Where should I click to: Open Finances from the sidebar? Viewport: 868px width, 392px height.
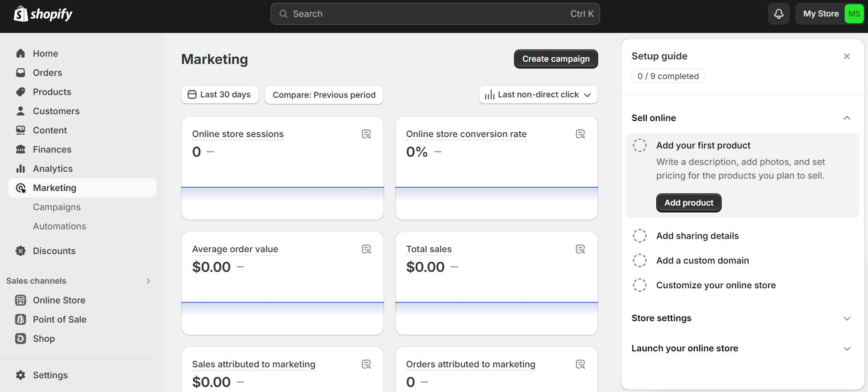pyautogui.click(x=82, y=149)
